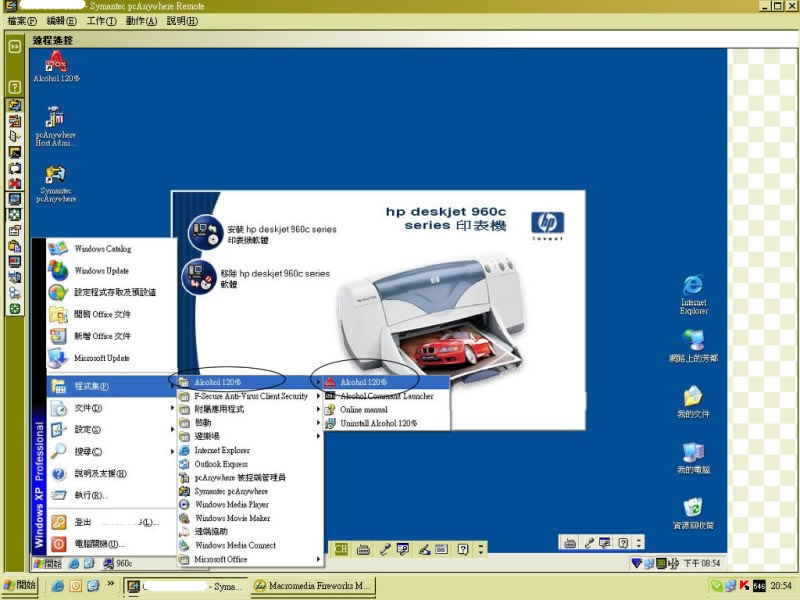Open the 動作(A) menu

click(141, 21)
